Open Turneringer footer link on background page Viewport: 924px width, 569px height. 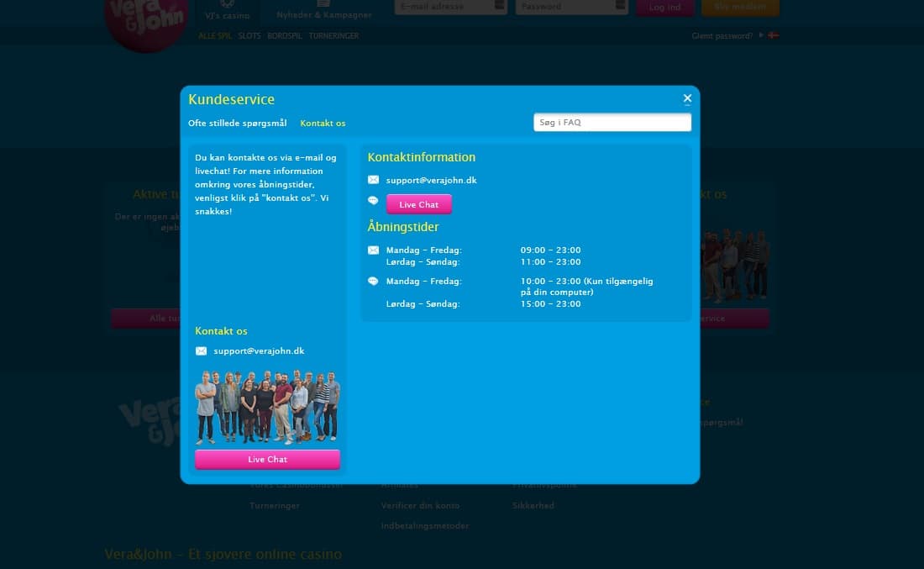pos(275,505)
